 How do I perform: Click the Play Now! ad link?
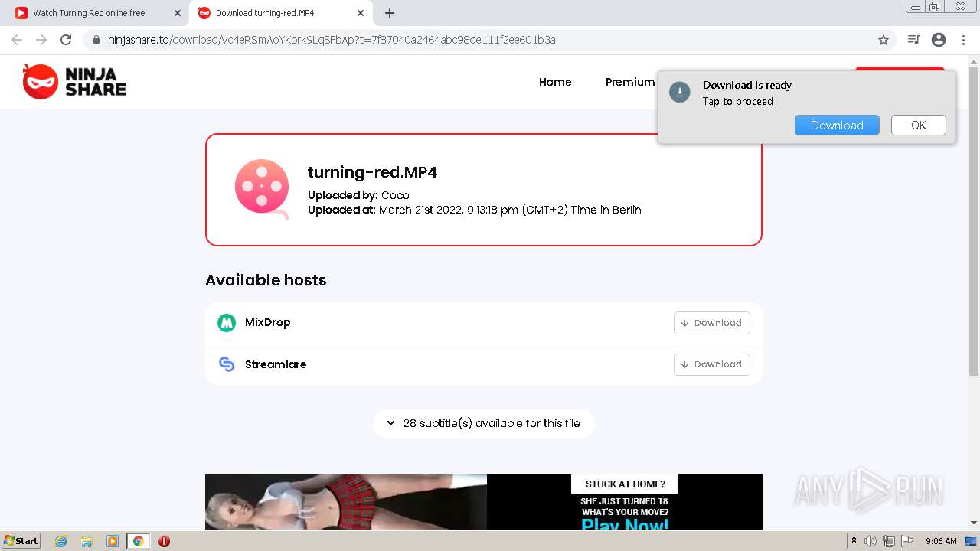[x=625, y=524]
